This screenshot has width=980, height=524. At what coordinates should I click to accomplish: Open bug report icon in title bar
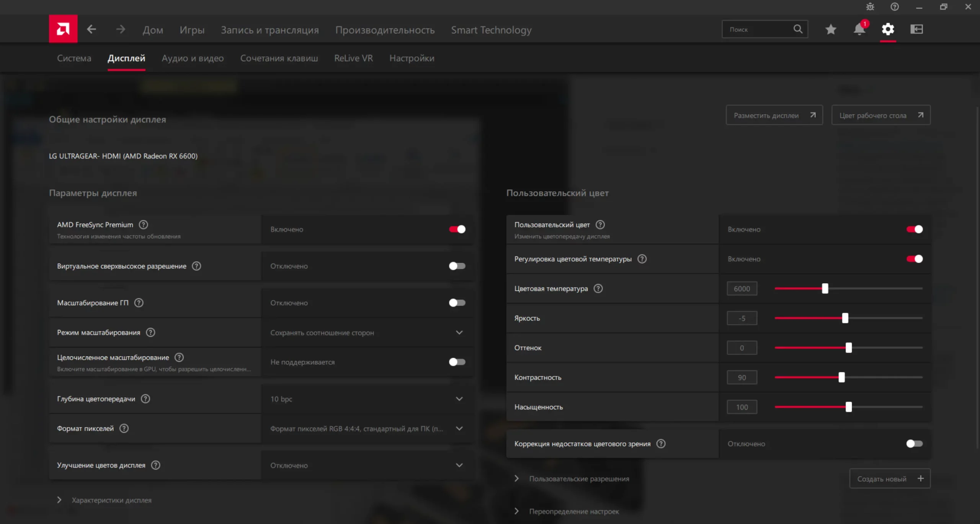point(870,7)
